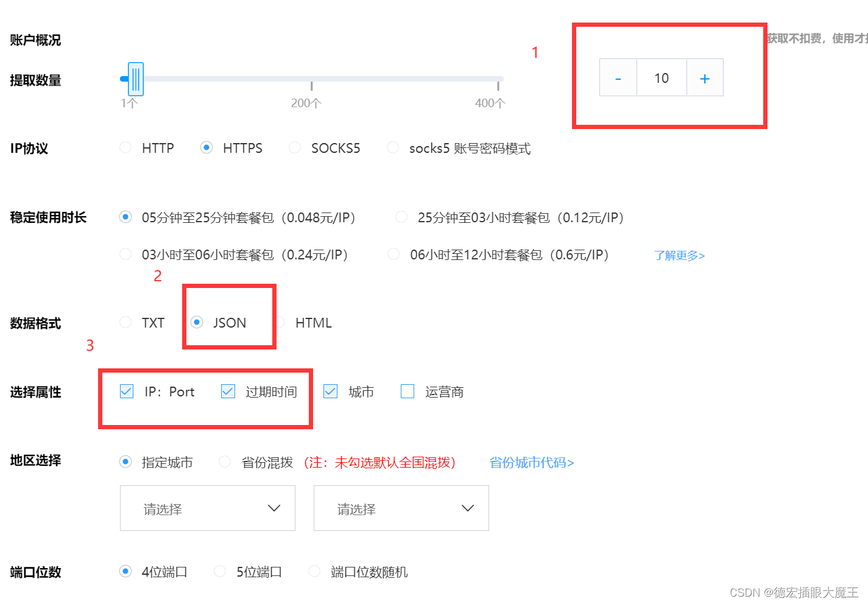Click the IP协议 label
This screenshot has width=868, height=604.
(x=29, y=149)
